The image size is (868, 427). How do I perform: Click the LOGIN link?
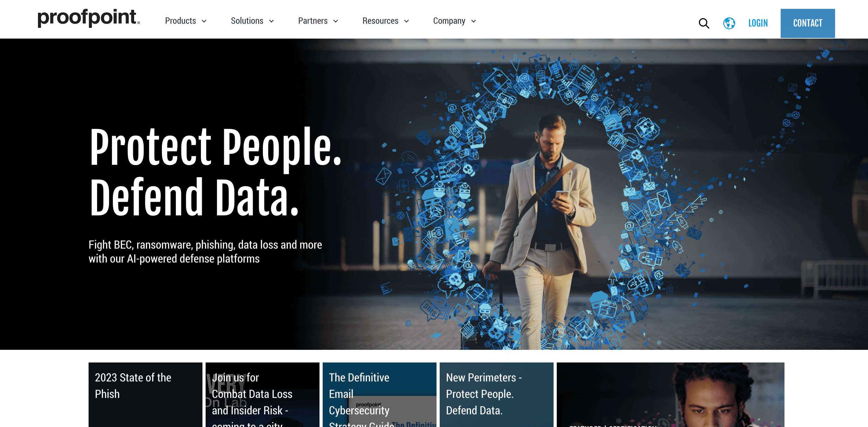click(758, 23)
